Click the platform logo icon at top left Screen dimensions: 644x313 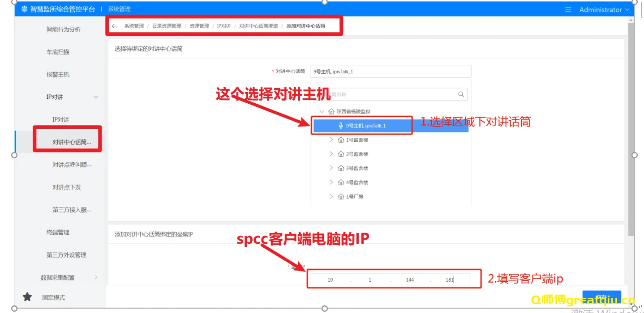click(x=24, y=9)
